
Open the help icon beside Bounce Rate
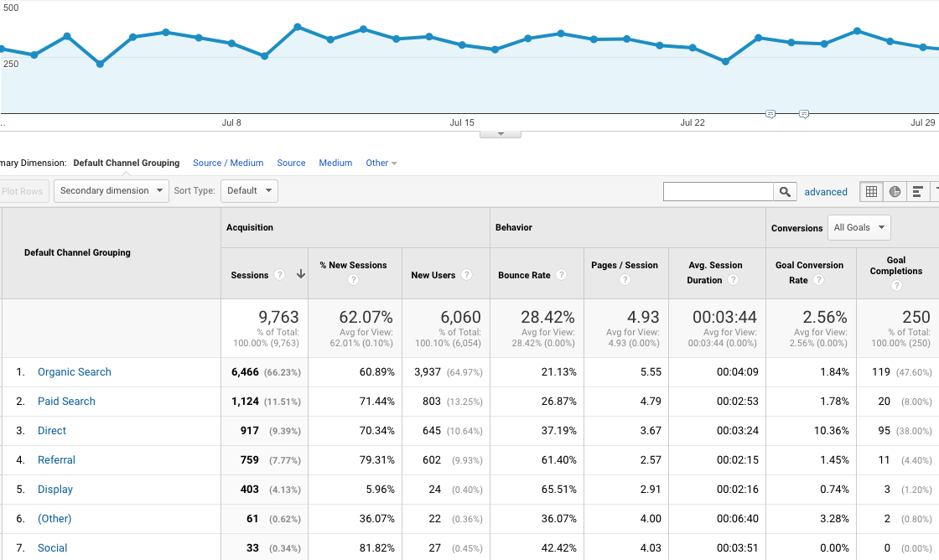(561, 275)
